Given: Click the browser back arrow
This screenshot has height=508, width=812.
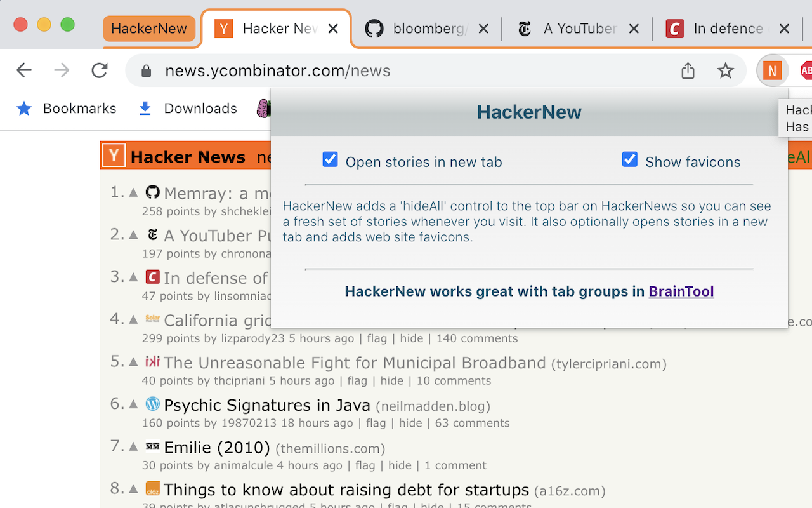Looking at the screenshot, I should (24, 70).
